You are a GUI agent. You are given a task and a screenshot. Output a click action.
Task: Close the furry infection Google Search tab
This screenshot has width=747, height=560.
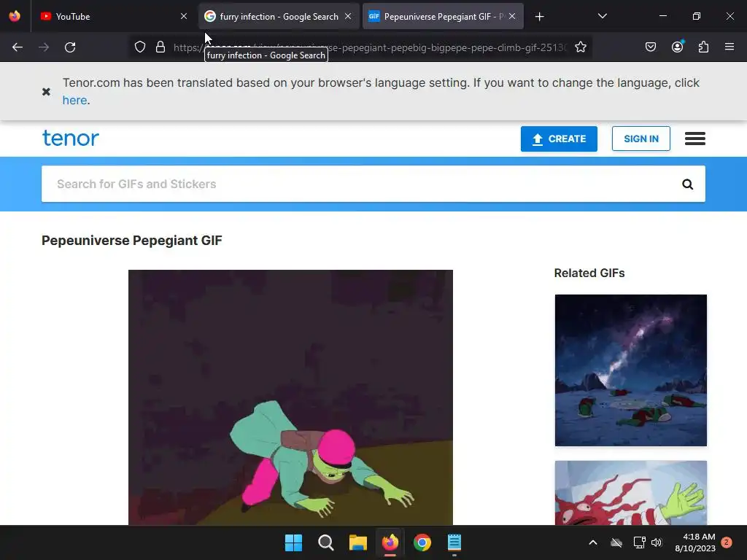pyautogui.click(x=348, y=16)
